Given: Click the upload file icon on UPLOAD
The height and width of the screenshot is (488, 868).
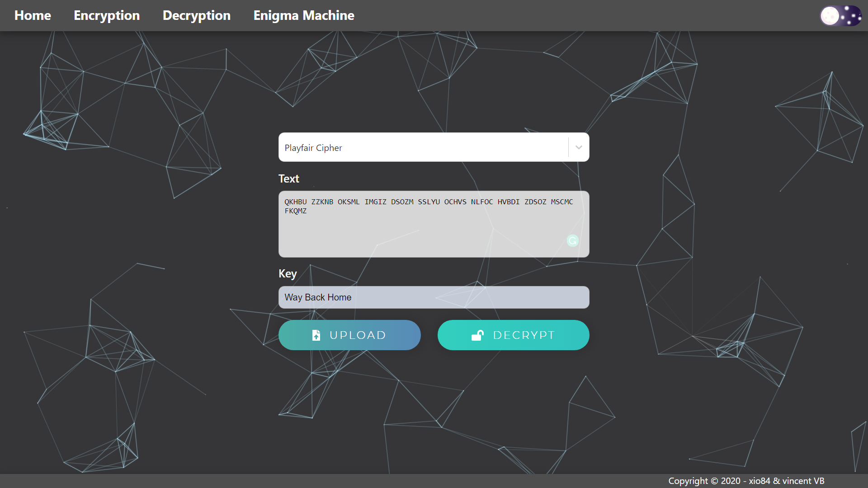Looking at the screenshot, I should tap(316, 335).
